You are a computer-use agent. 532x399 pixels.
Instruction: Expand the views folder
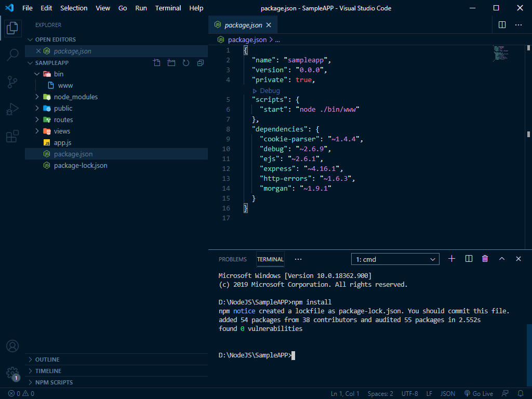click(37, 131)
